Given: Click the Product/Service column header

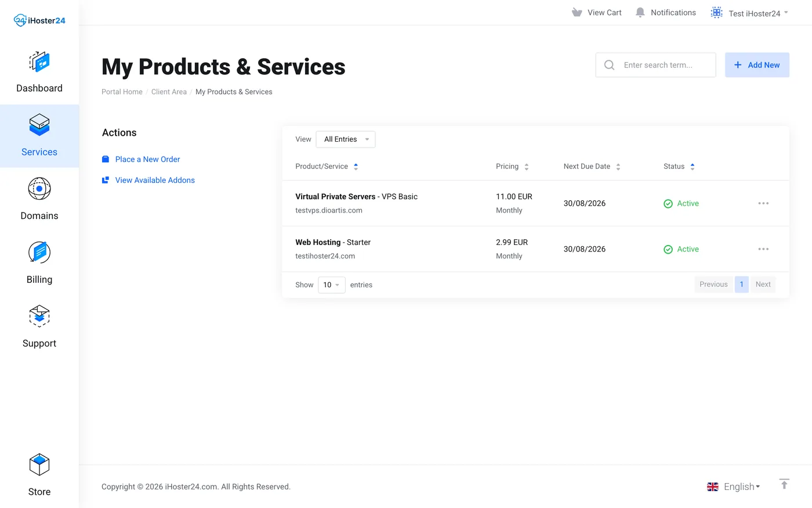Looking at the screenshot, I should click(321, 166).
